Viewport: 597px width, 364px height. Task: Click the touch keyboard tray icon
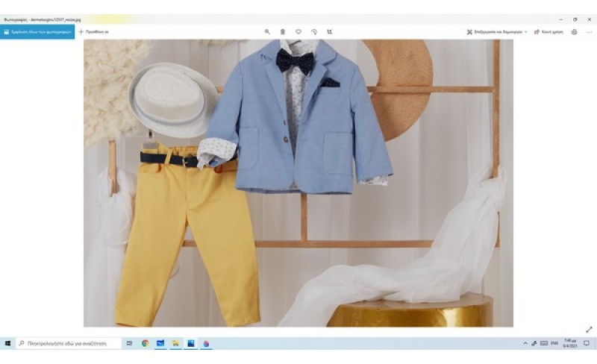[544, 343]
